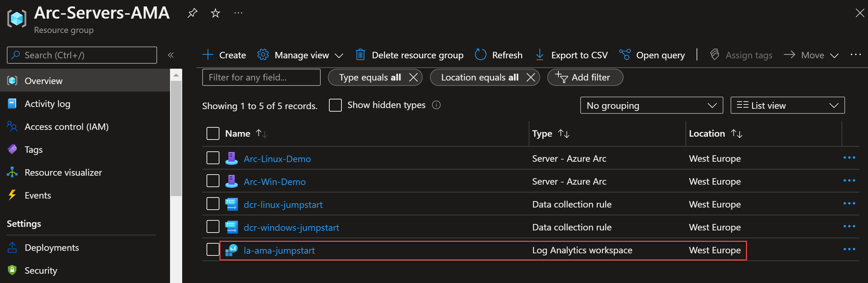Click the Add filter button
The height and width of the screenshot is (283, 868).
tap(585, 77)
